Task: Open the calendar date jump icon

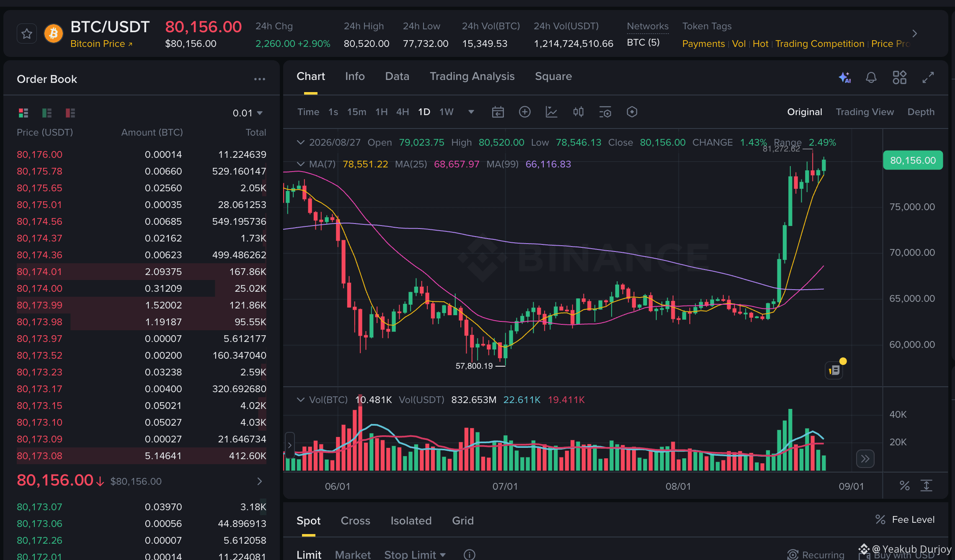Action: tap(498, 112)
